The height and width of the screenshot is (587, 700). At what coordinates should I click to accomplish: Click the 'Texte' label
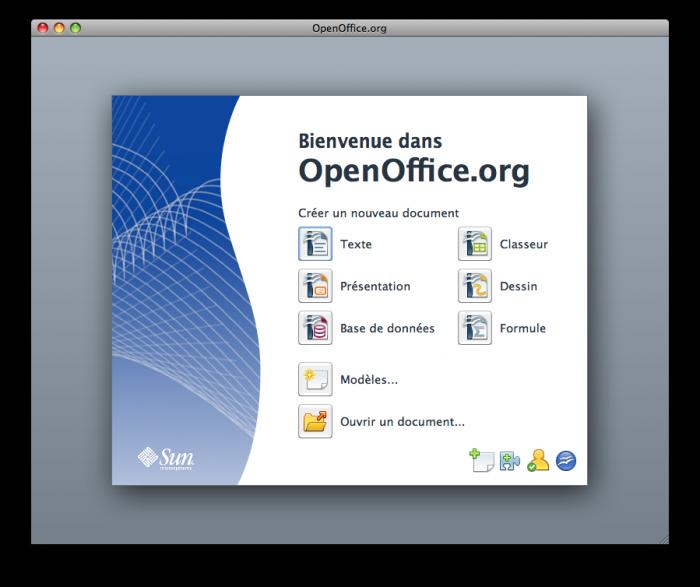tap(356, 244)
